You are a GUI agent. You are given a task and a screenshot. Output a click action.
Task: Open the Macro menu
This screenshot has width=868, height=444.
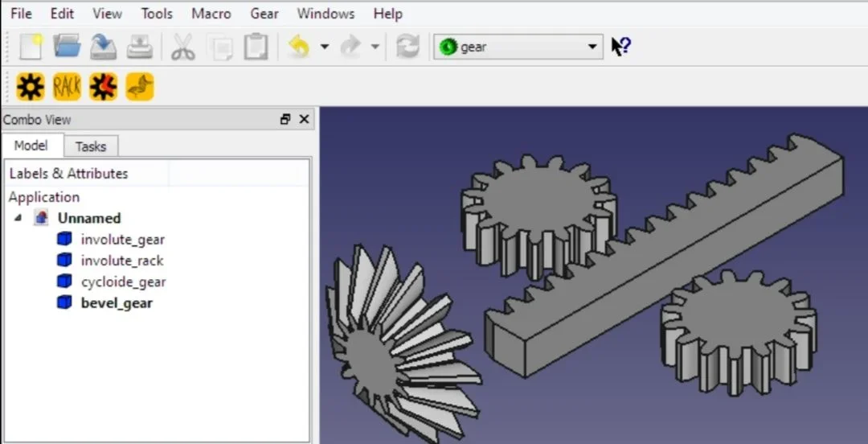coord(211,14)
